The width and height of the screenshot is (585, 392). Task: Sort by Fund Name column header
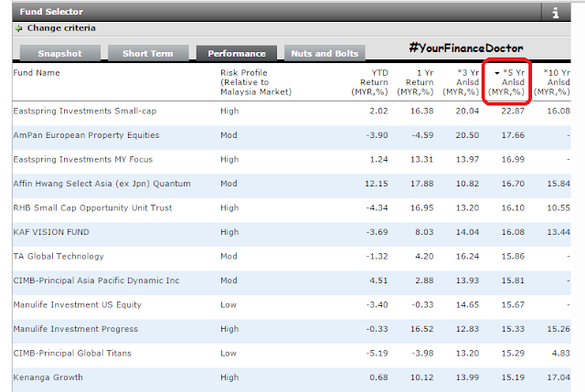tap(37, 73)
